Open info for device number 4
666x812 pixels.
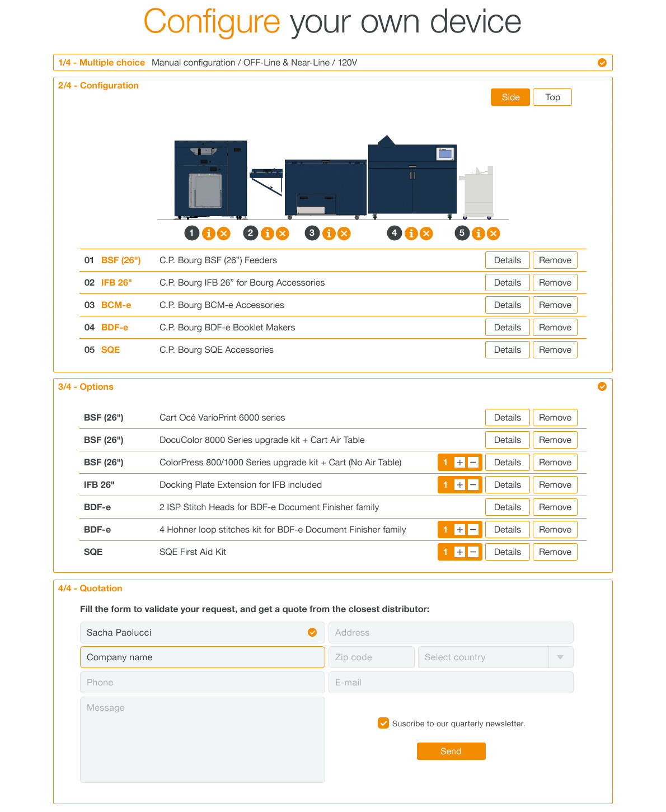tap(411, 234)
